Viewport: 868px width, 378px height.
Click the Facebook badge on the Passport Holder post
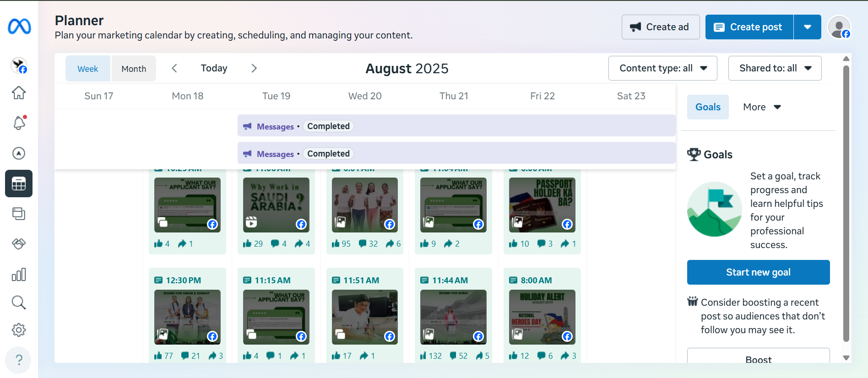pos(567,224)
